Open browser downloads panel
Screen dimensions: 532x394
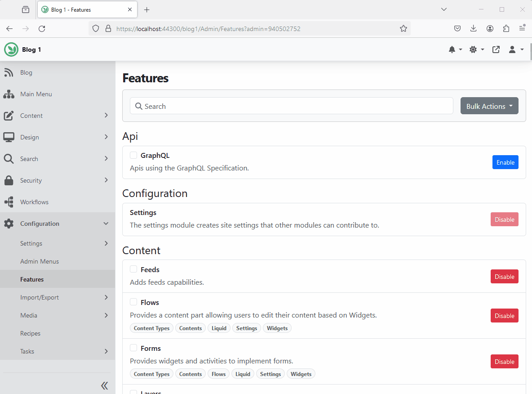coord(473,28)
